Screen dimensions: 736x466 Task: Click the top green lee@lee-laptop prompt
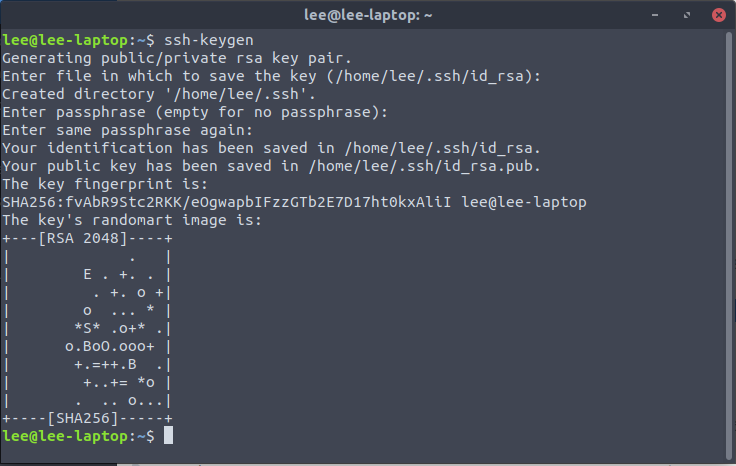[65, 40]
